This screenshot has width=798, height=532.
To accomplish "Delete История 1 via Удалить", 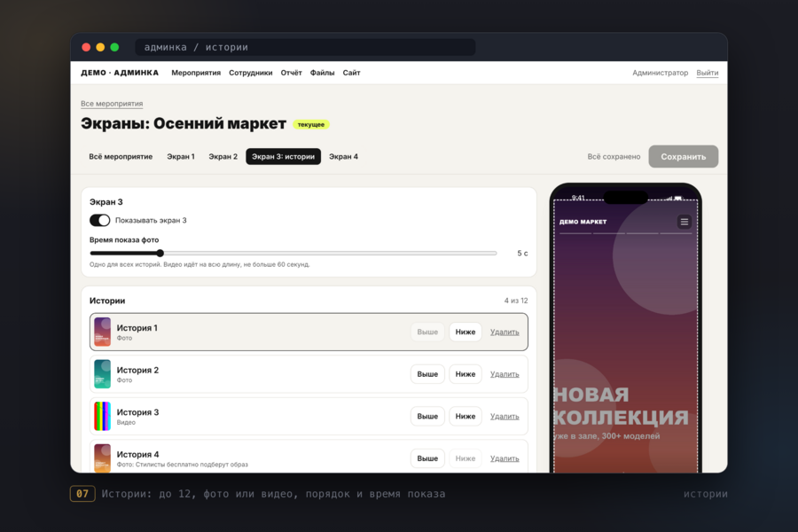I will [x=505, y=332].
